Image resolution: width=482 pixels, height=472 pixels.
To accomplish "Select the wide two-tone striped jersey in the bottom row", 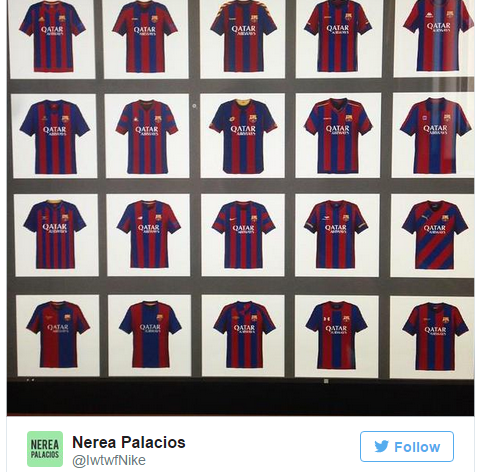I will coord(150,334).
